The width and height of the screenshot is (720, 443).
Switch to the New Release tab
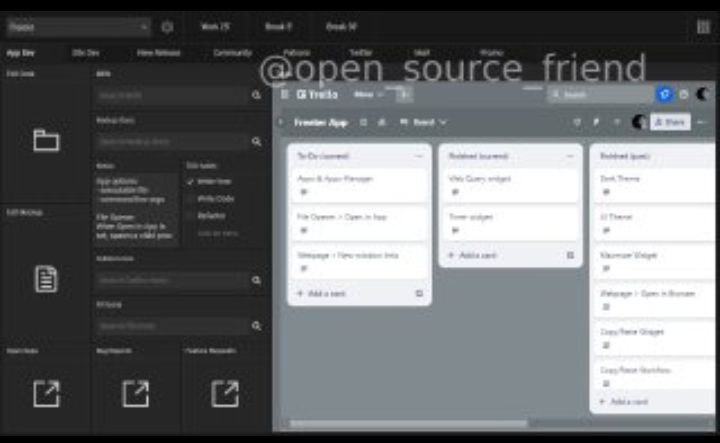158,53
